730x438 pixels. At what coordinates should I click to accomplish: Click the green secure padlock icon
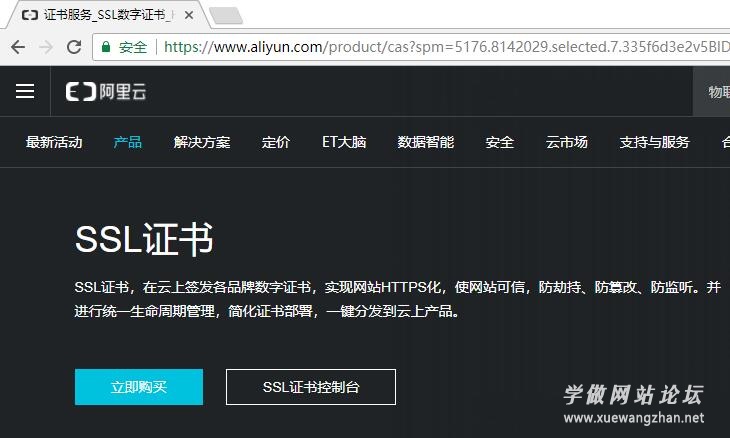[x=106, y=47]
